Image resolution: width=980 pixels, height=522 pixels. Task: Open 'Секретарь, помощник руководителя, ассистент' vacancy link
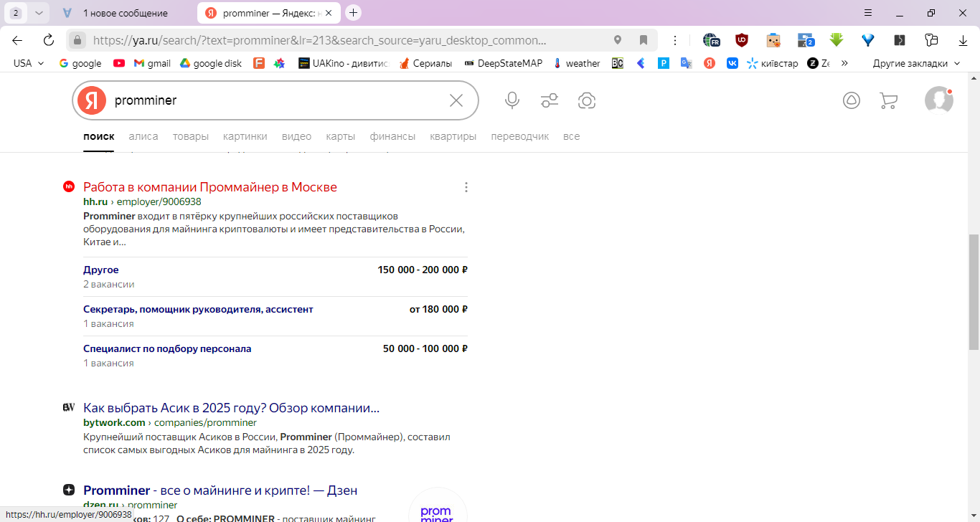[x=198, y=309]
